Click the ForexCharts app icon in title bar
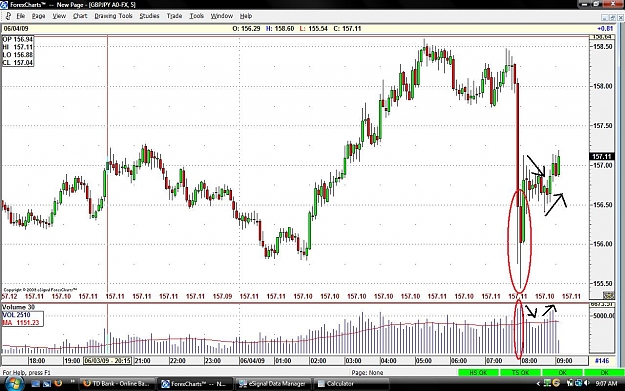625x391 pixels. (4, 5)
